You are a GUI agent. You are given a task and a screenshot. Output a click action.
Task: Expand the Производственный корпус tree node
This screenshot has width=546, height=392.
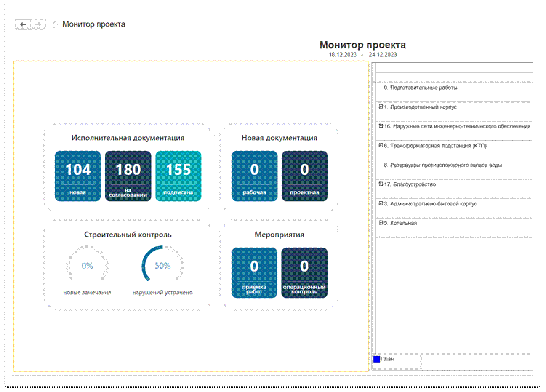[x=381, y=107]
